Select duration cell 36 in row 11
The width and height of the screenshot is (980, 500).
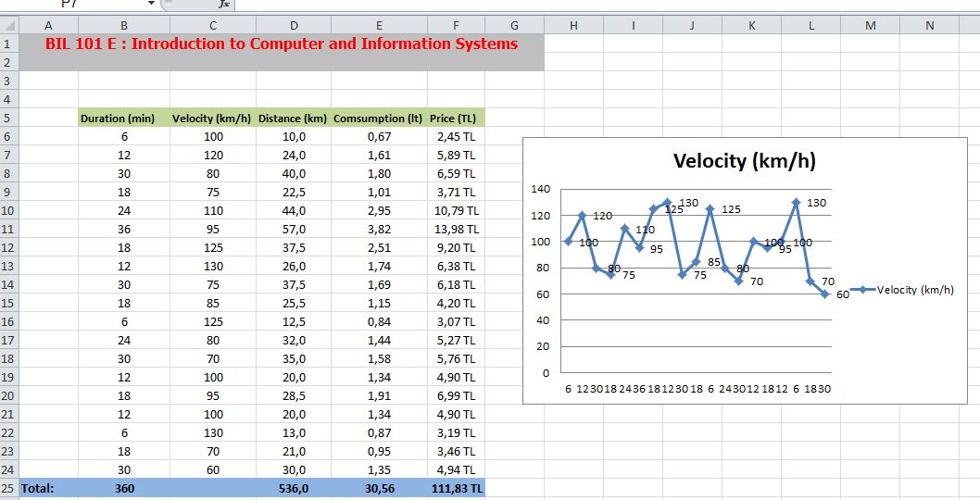(x=124, y=230)
